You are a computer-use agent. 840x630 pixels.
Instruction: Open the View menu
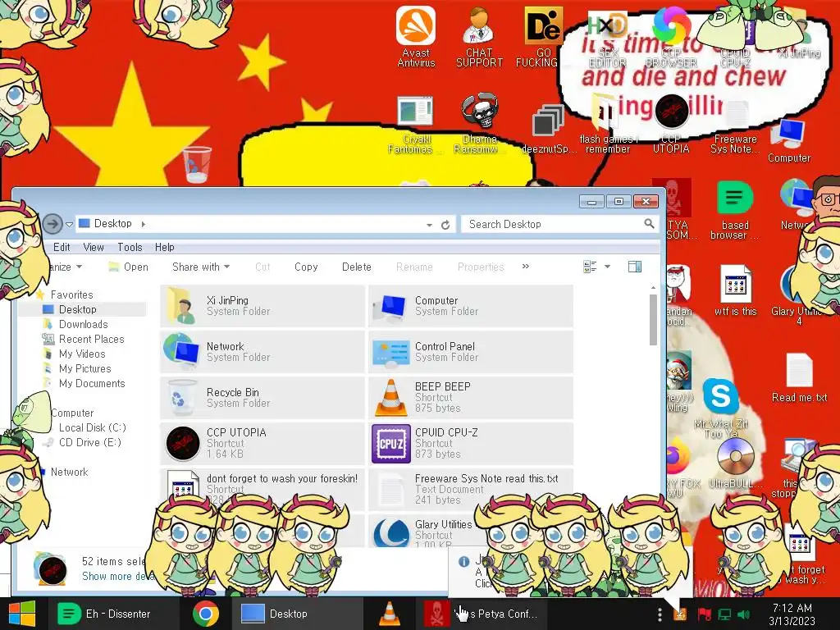94,247
